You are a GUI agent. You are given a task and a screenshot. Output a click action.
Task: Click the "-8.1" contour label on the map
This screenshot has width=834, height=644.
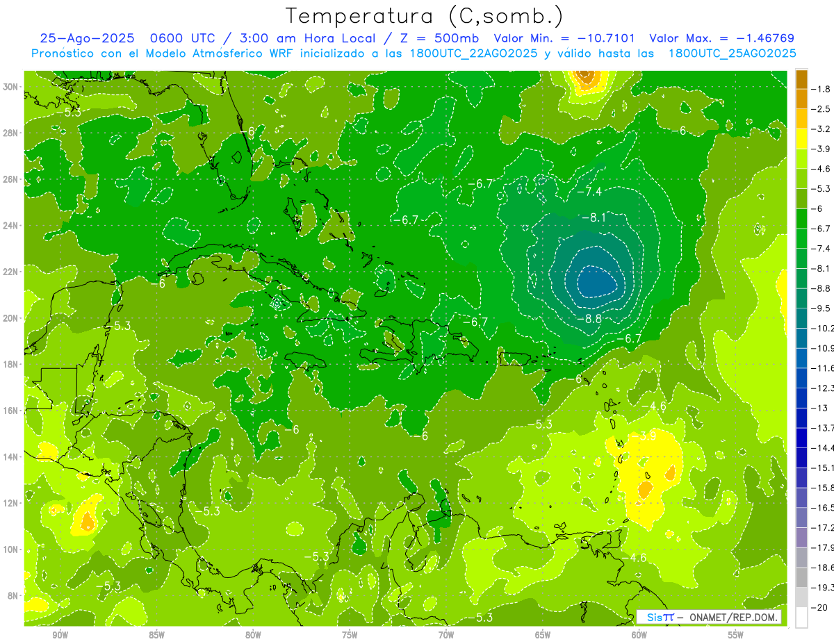coord(594,217)
